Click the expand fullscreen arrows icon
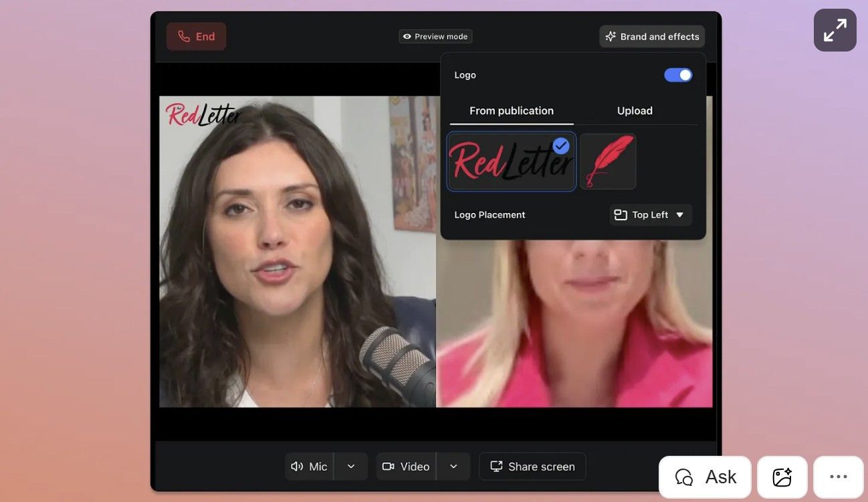Image resolution: width=868 pixels, height=502 pixels. [835, 30]
